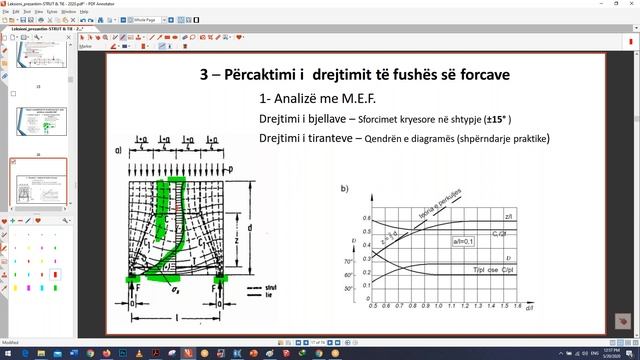The width and height of the screenshot is (640, 360).
Task: Select the Pan hand tool
Action: tap(98, 38)
